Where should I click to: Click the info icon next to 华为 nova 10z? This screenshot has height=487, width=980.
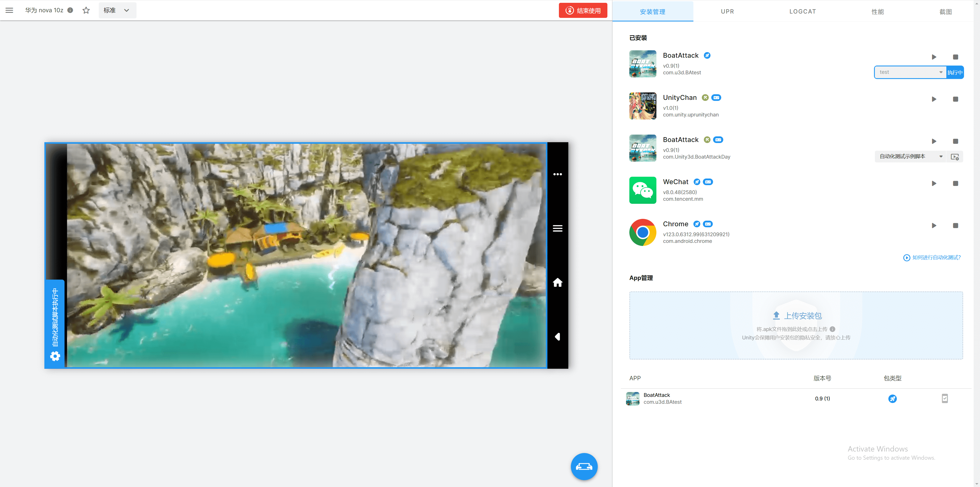(70, 10)
